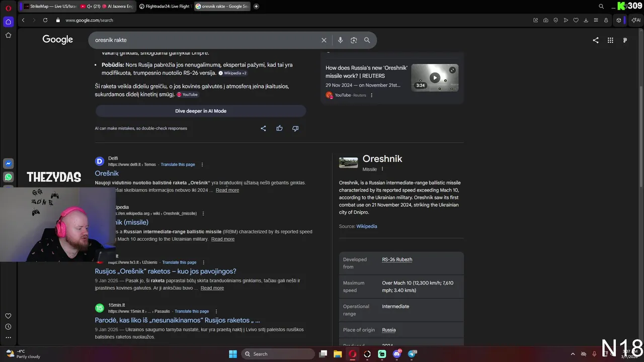The image size is (644, 362).
Task: Open Opera Easy Setup sliders icon
Action: pyautogui.click(x=596, y=20)
